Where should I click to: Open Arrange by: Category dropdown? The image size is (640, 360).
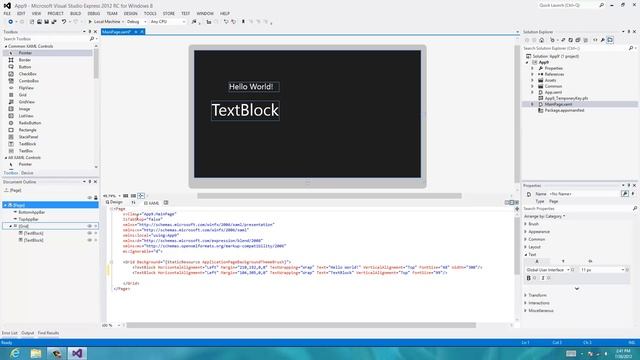point(544,216)
